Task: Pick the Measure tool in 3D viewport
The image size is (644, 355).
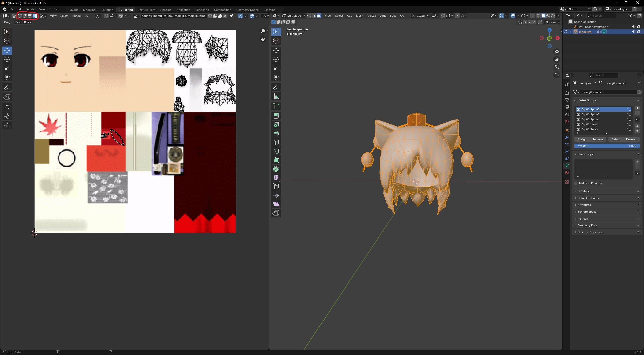Action: (x=276, y=96)
